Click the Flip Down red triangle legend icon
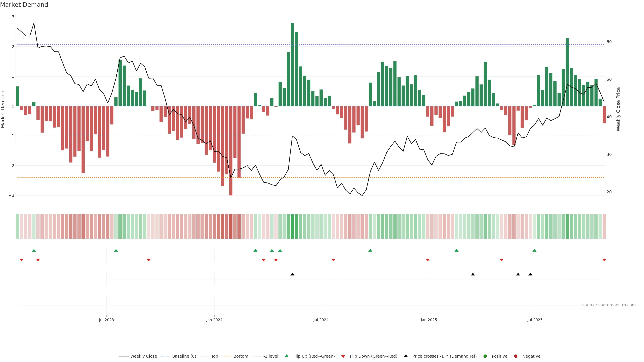 pyautogui.click(x=343, y=356)
